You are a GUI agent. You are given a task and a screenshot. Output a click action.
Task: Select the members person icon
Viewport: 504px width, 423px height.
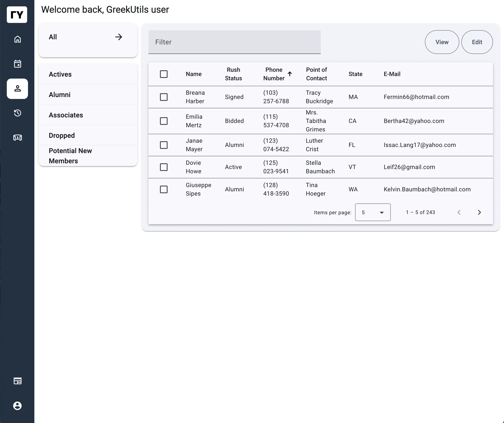pyautogui.click(x=18, y=89)
